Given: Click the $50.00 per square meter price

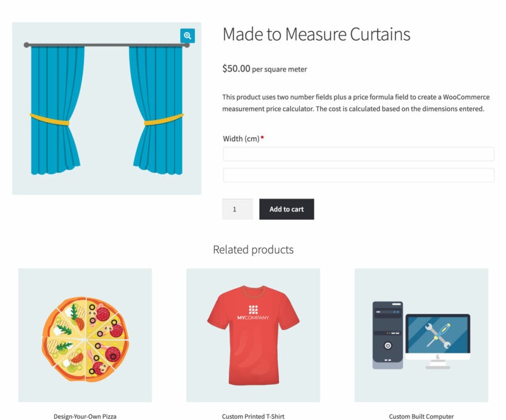Looking at the screenshot, I should pyautogui.click(x=264, y=69).
